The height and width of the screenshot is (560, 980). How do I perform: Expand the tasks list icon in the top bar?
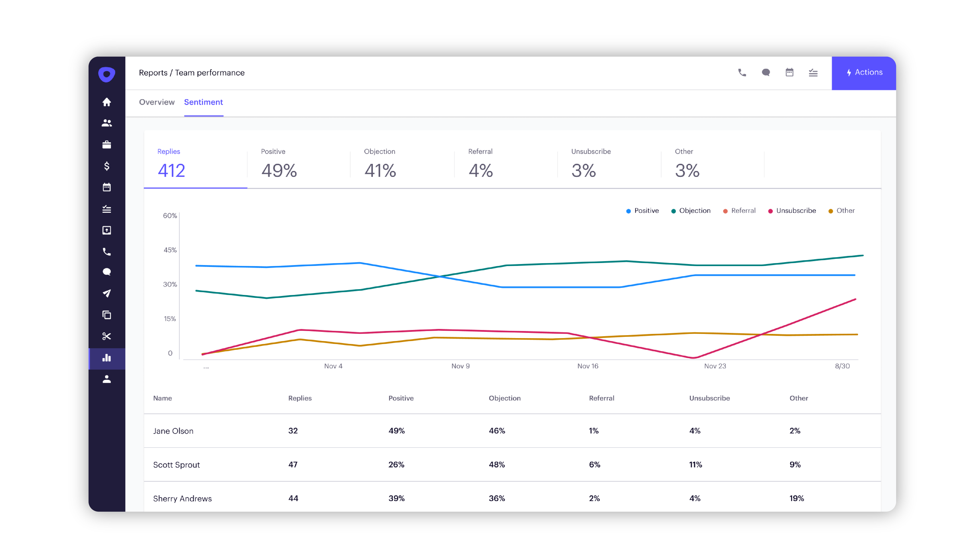coord(813,72)
